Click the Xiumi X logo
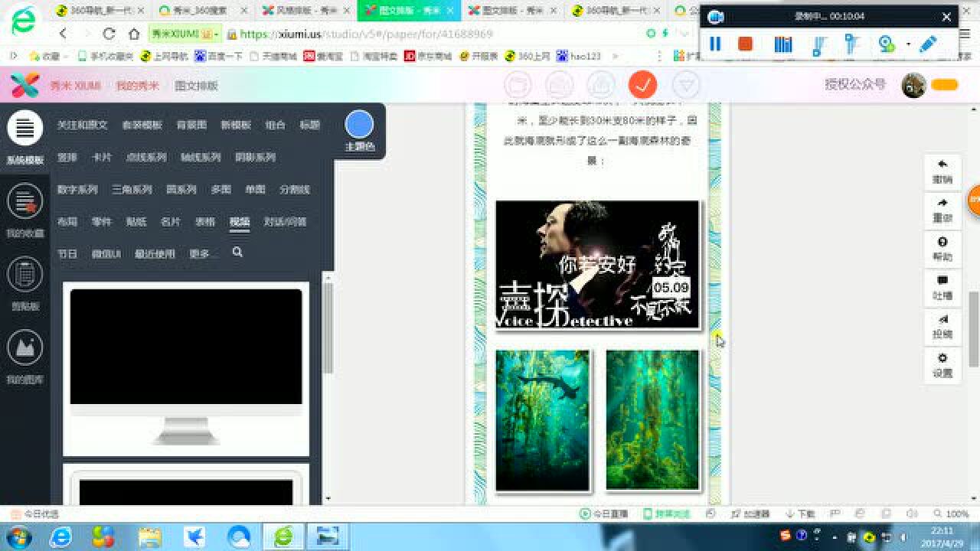This screenshot has width=980, height=551. [25, 85]
